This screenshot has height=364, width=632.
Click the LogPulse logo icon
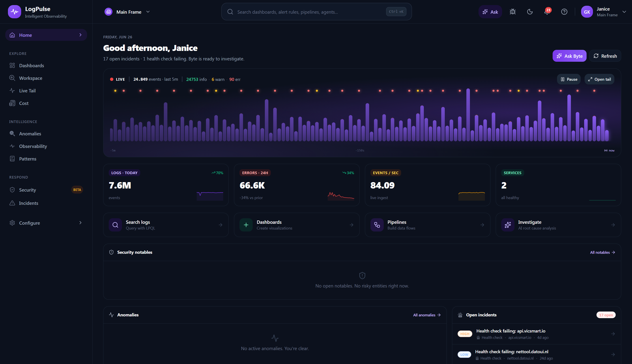coord(15,12)
